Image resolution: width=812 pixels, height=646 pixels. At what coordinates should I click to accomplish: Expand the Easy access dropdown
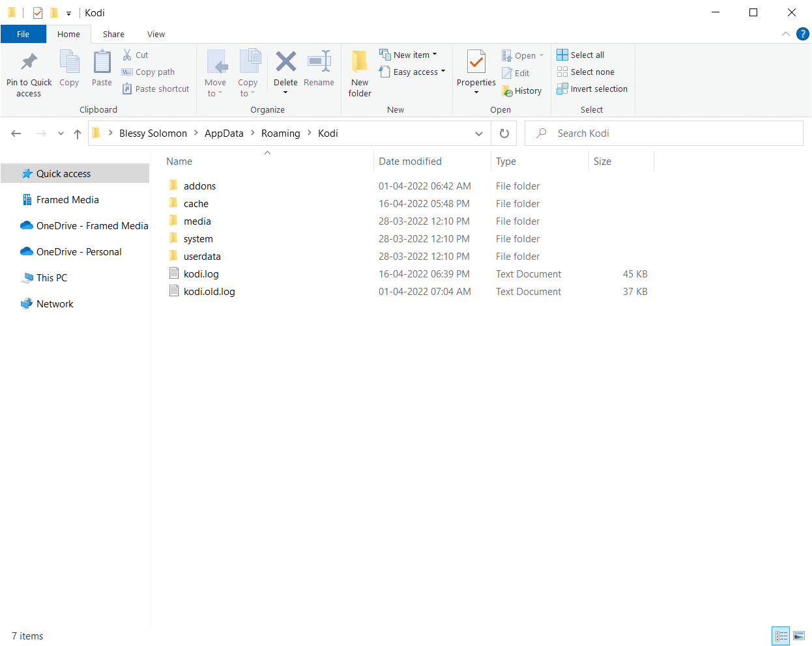[443, 72]
